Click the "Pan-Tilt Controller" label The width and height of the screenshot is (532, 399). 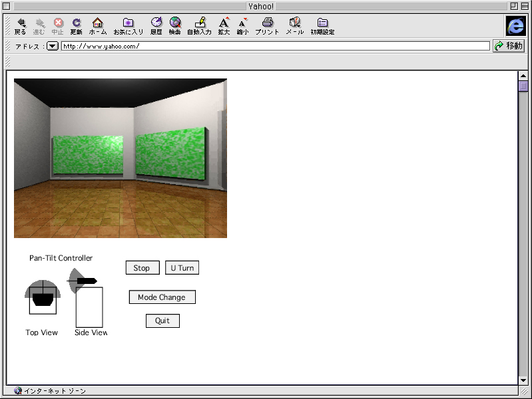pyautogui.click(x=61, y=258)
